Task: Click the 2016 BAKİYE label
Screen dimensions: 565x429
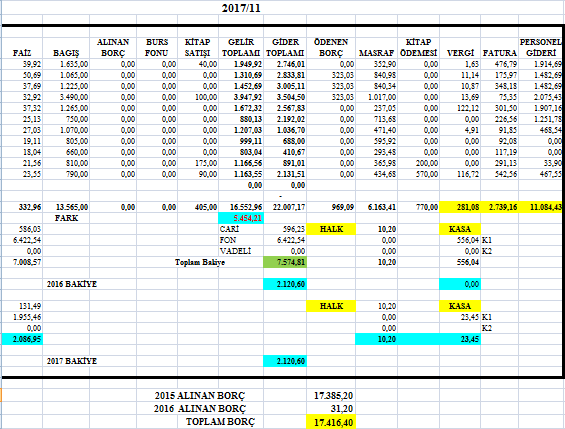Action: point(72,284)
